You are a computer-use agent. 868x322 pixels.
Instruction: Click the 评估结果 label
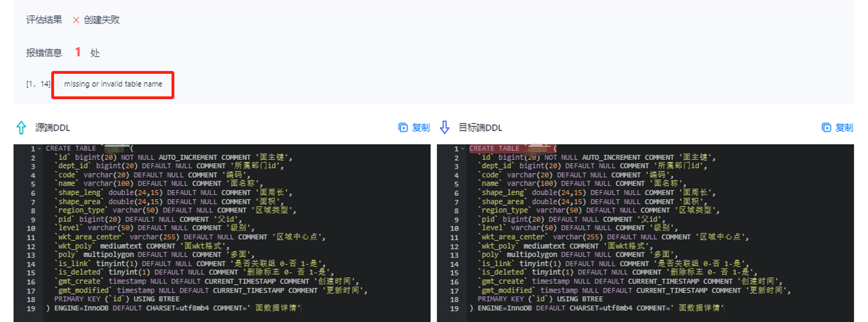pyautogui.click(x=44, y=20)
